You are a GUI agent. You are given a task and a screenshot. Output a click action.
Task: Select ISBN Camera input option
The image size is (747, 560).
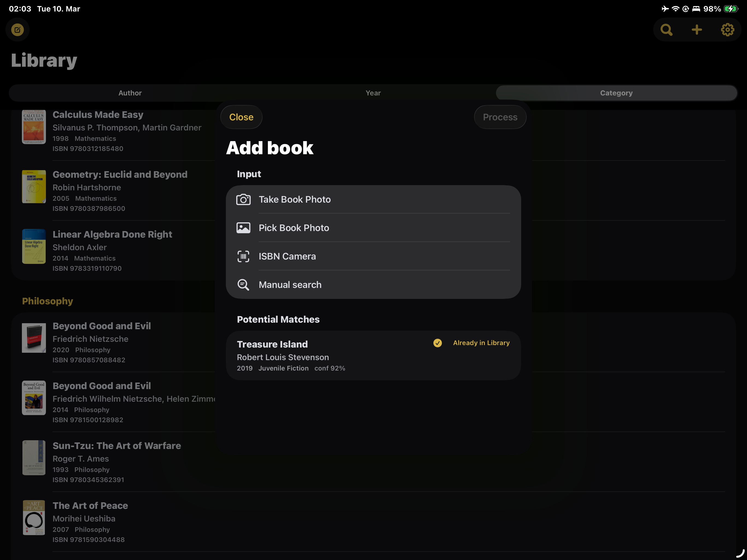tap(373, 256)
